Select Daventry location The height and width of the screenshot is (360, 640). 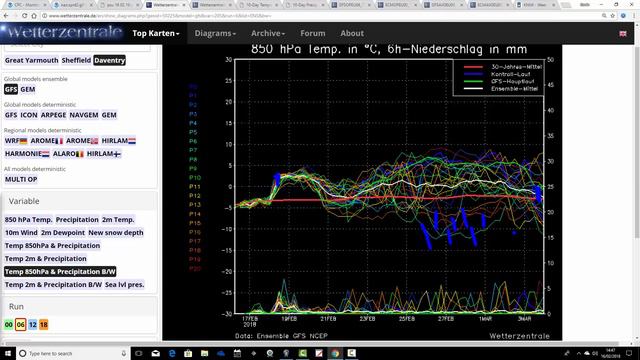point(109,60)
